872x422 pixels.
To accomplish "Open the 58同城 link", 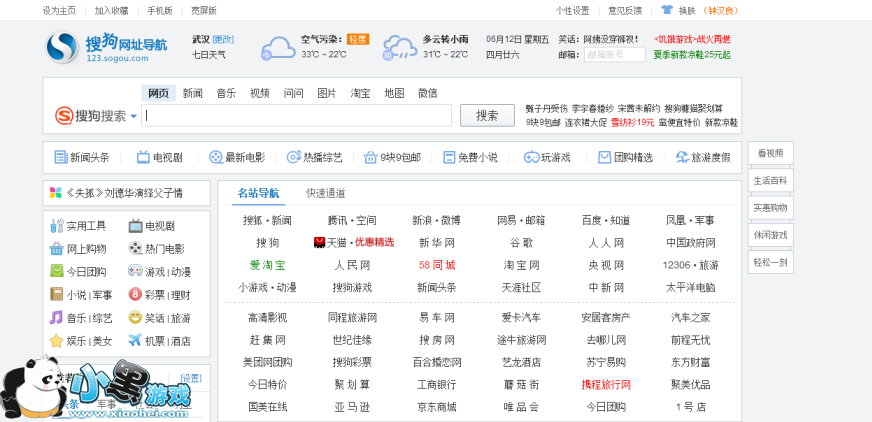I will click(x=437, y=265).
